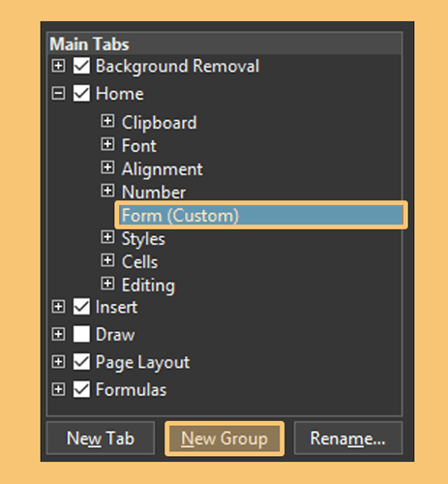Expand the Alignment group
The height and width of the screenshot is (484, 448).
click(x=107, y=167)
